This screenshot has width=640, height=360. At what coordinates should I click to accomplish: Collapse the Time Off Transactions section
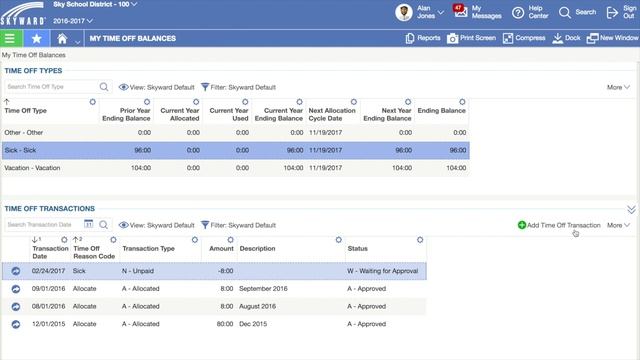tap(631, 210)
